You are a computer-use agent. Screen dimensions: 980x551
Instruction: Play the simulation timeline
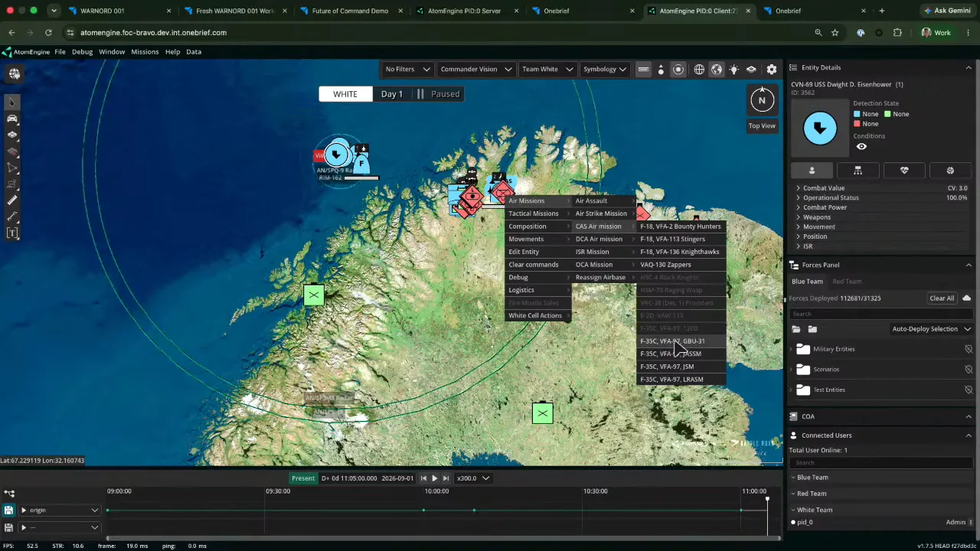pos(435,478)
